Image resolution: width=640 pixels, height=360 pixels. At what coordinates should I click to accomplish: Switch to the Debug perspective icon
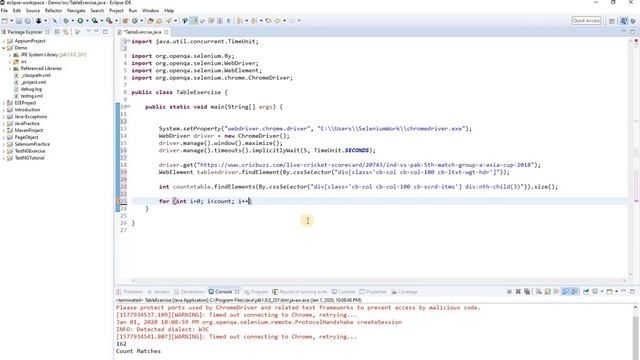tap(633, 20)
